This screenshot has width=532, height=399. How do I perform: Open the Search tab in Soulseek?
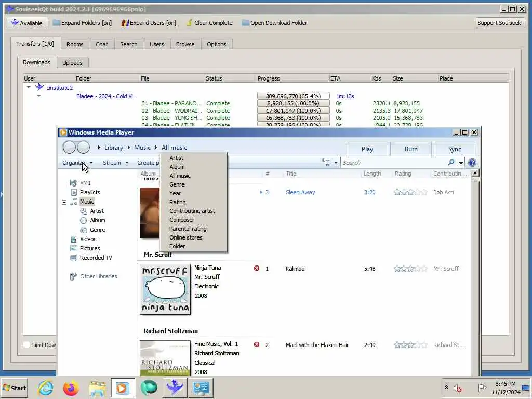click(129, 44)
